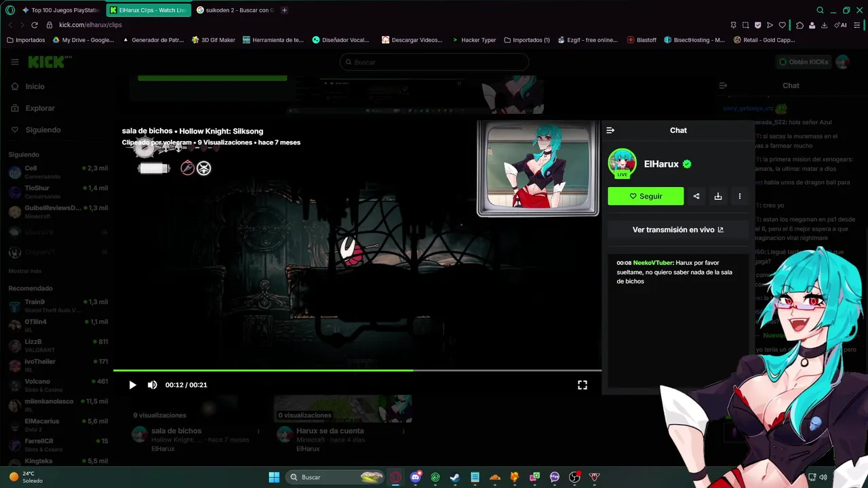The image size is (868, 488).
Task: Open Steam from taskbar
Action: coord(455,477)
